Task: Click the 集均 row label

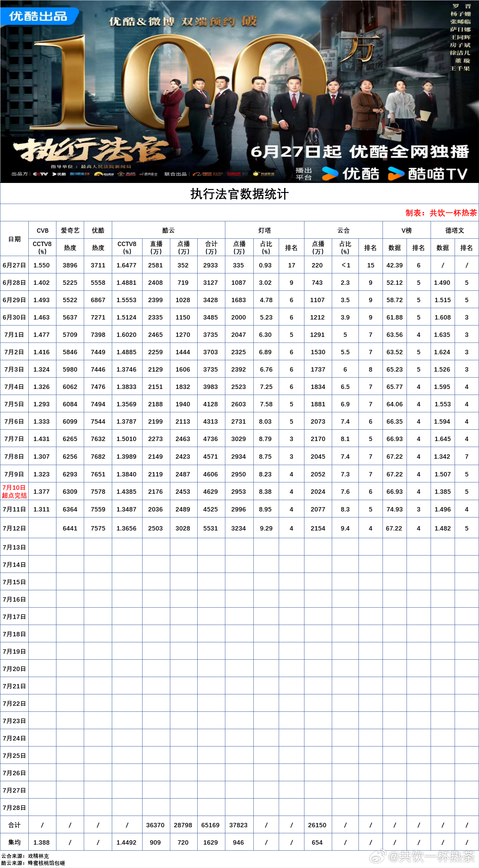Action: (x=14, y=842)
